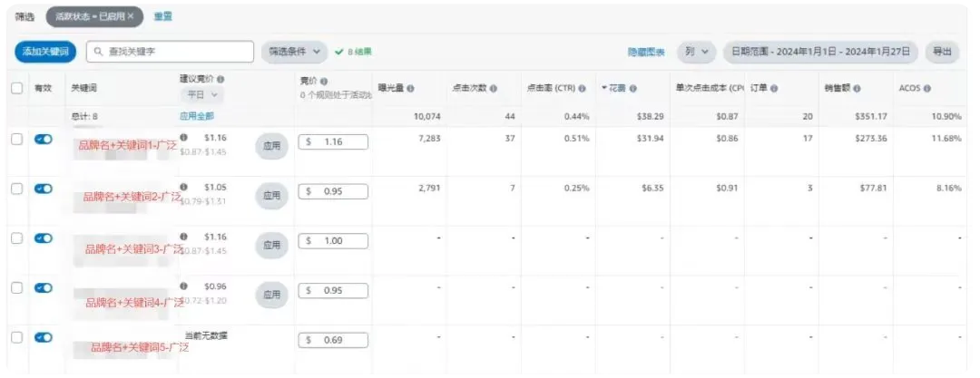Screen dimensions: 980x378
Task: Click the ACOS column header
Action: (x=909, y=89)
